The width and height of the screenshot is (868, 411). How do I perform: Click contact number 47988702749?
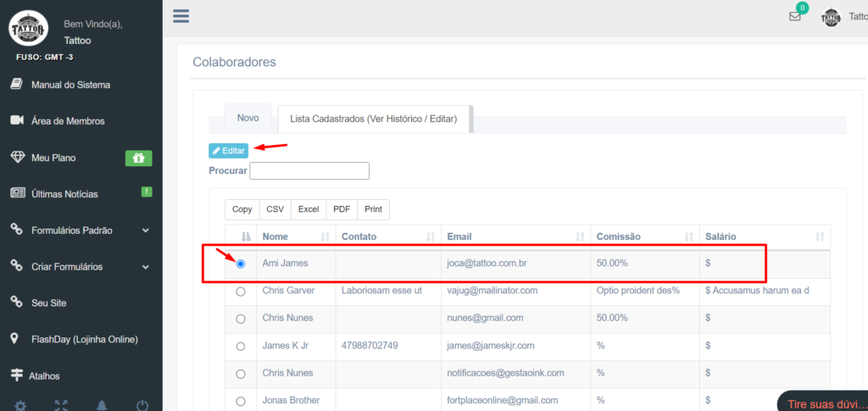click(370, 346)
